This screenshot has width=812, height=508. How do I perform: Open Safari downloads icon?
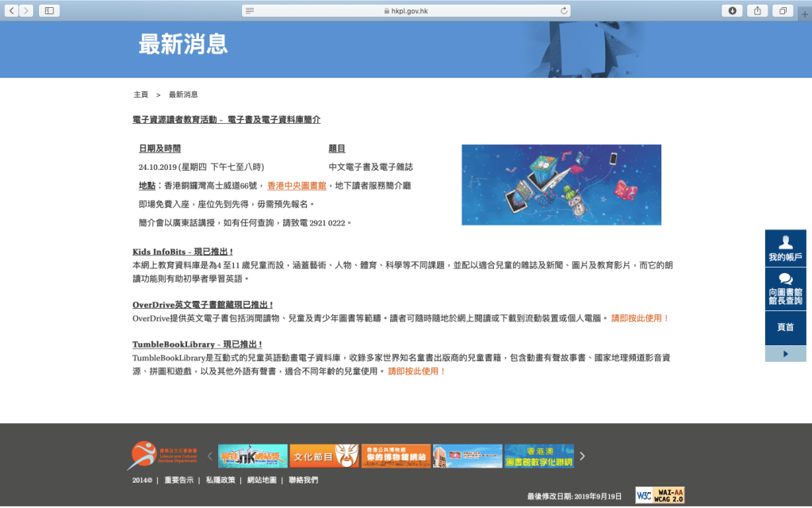point(732,10)
